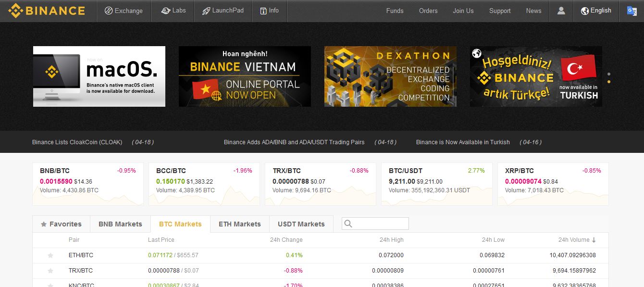This screenshot has height=287, width=644.
Task: Open the Binance Vietnam banner
Action: [x=245, y=76]
